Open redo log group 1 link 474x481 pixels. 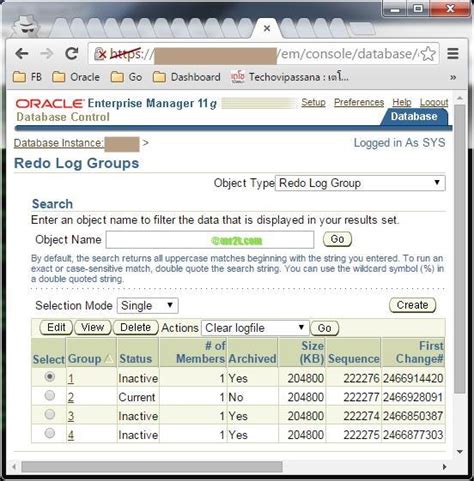click(71, 379)
